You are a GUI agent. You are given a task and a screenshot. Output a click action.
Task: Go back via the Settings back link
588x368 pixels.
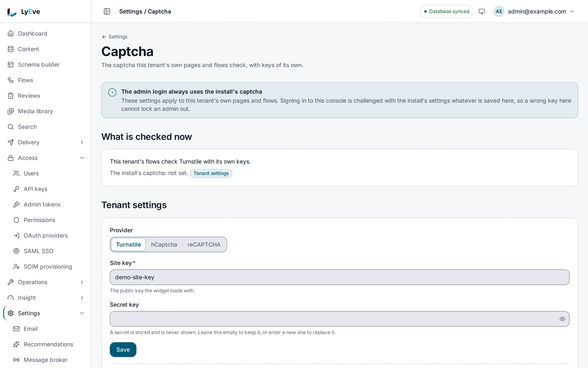coord(115,37)
